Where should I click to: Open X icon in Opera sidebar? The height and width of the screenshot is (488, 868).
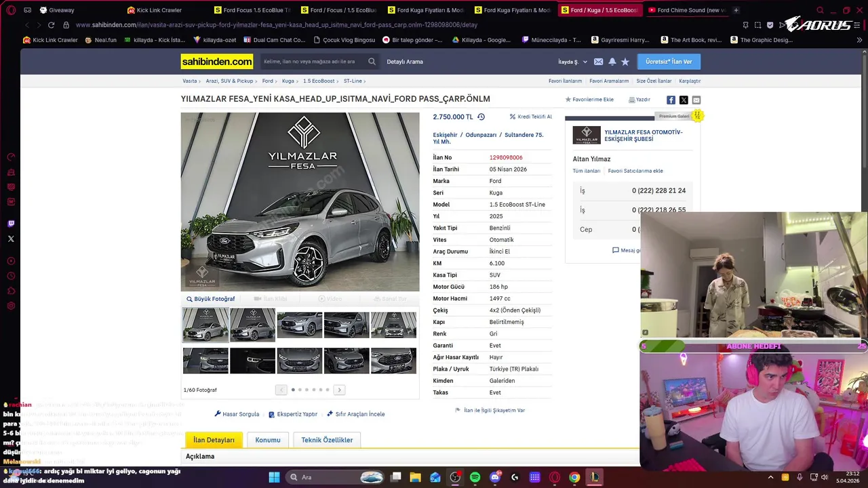click(x=11, y=239)
